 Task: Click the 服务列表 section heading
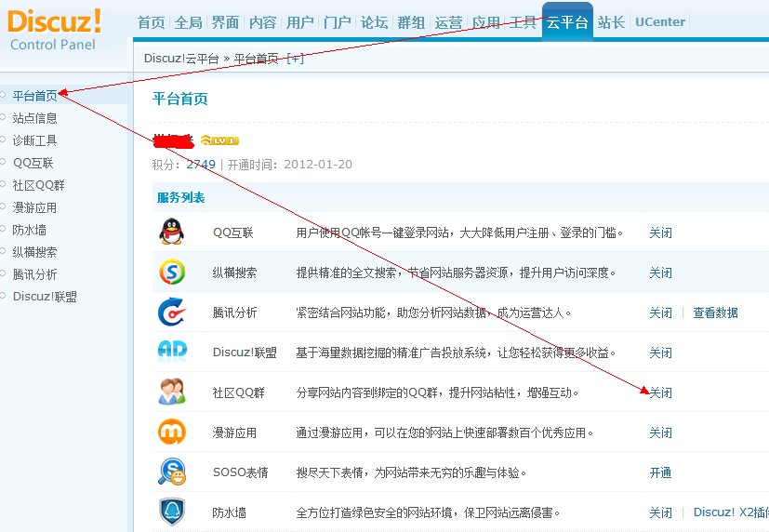point(181,197)
